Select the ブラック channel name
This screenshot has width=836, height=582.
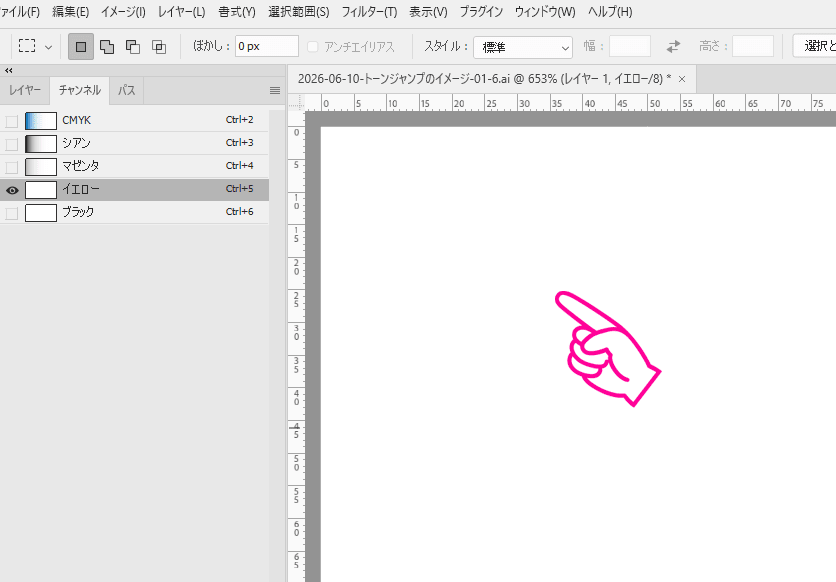[x=78, y=212]
